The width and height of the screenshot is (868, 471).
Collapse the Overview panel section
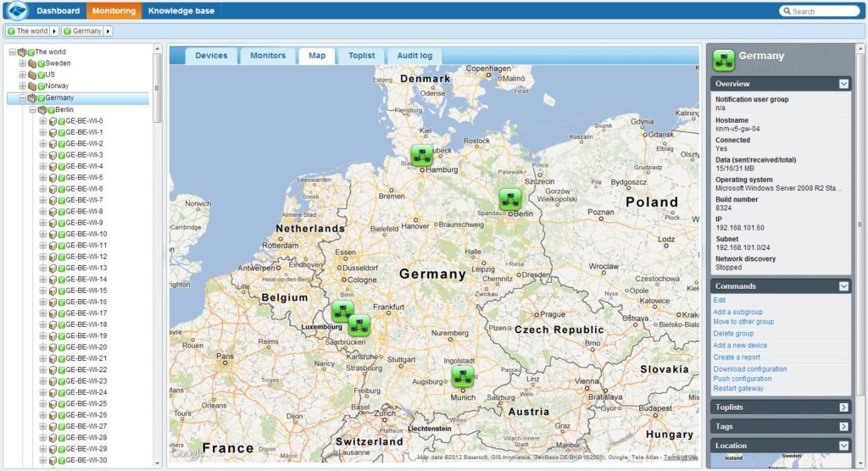pos(843,84)
